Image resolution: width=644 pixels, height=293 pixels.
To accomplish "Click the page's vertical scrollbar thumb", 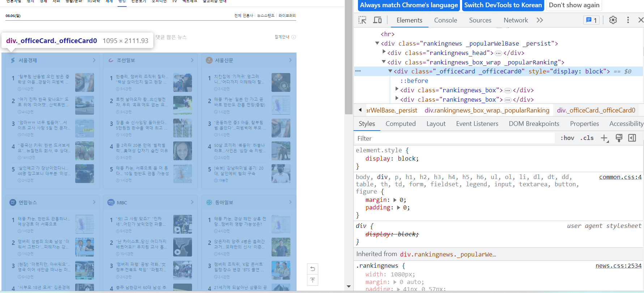I will [349, 58].
